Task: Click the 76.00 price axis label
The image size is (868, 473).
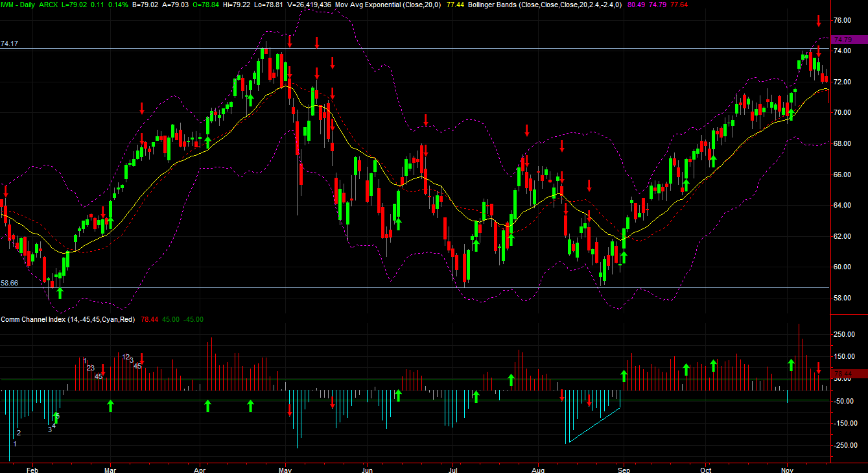Action: point(841,20)
